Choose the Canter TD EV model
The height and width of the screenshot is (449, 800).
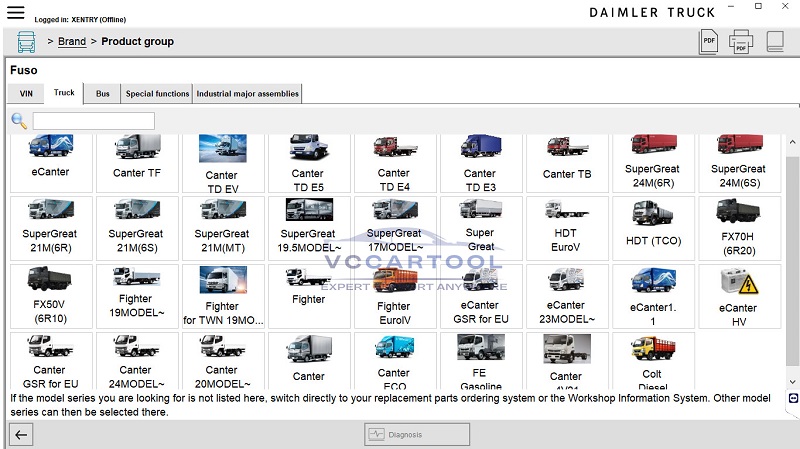pos(222,163)
